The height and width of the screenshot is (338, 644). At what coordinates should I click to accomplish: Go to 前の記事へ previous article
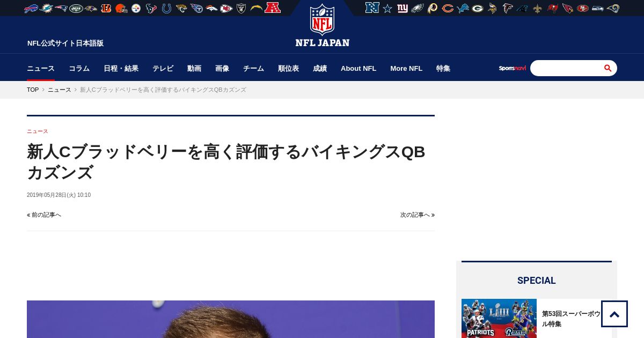[x=44, y=215]
